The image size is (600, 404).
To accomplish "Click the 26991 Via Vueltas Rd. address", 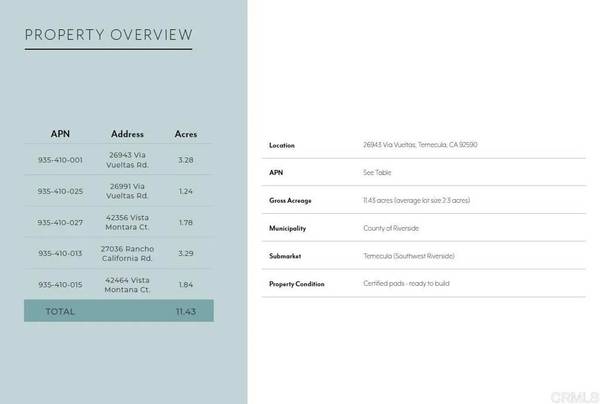I will 127,191.
